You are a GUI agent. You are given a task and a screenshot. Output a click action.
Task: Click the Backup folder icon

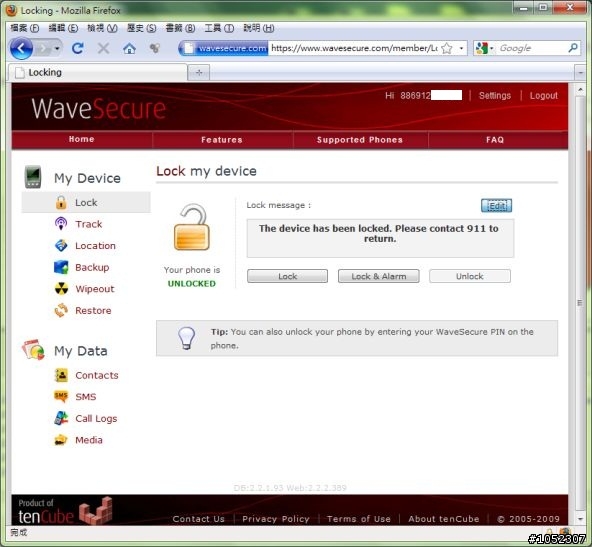[61, 267]
